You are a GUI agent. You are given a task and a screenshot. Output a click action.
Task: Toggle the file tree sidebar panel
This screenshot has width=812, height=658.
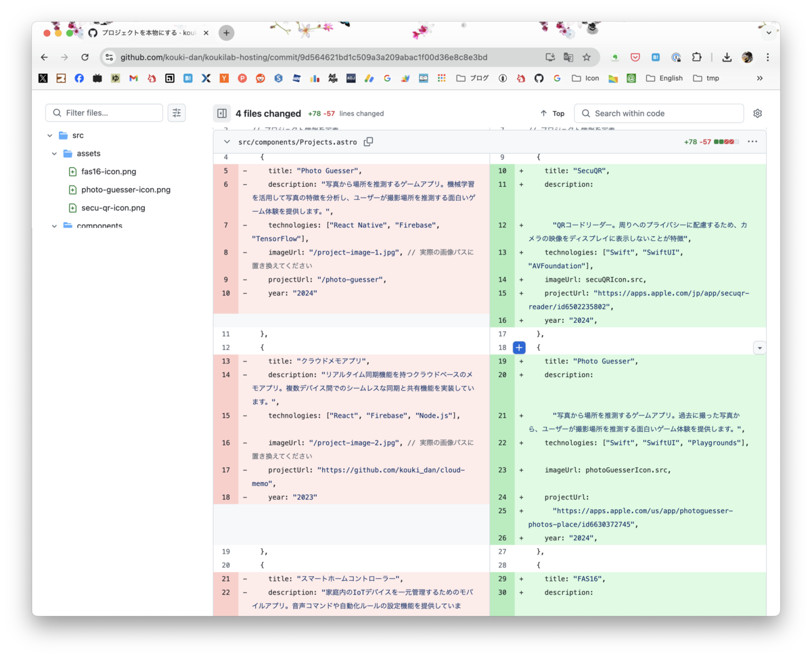pos(221,113)
